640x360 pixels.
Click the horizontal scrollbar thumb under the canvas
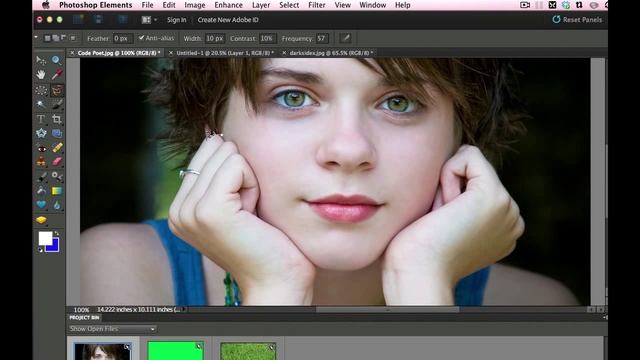point(387,309)
